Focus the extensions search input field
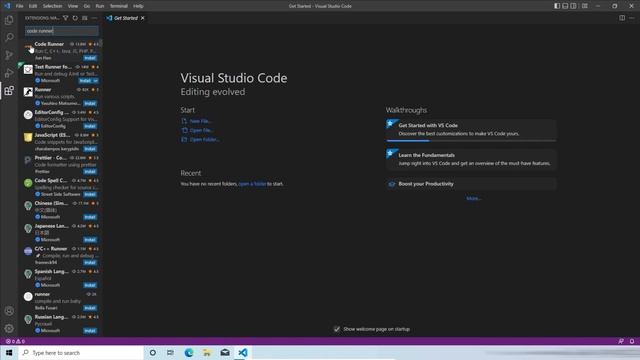This screenshot has width=640, height=360. click(x=61, y=31)
